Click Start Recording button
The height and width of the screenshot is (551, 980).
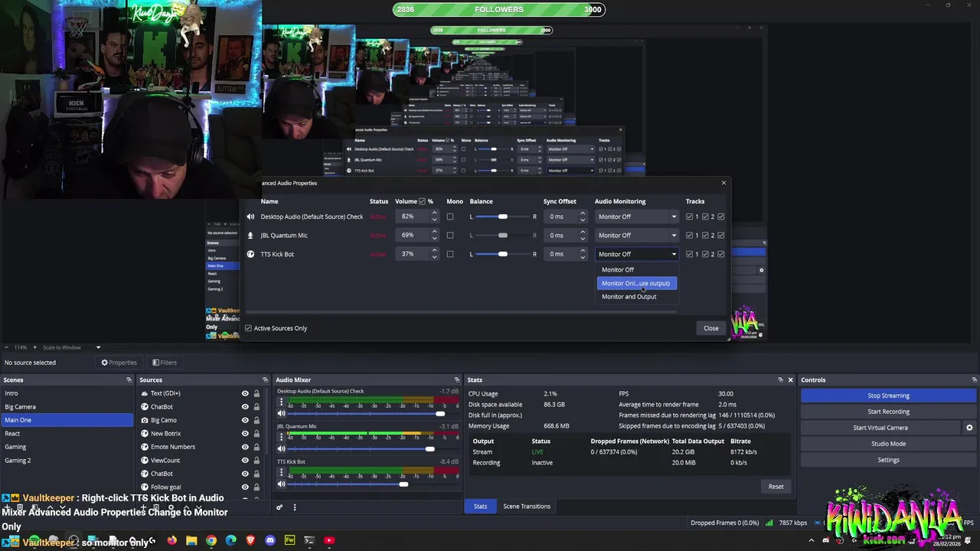[888, 412]
